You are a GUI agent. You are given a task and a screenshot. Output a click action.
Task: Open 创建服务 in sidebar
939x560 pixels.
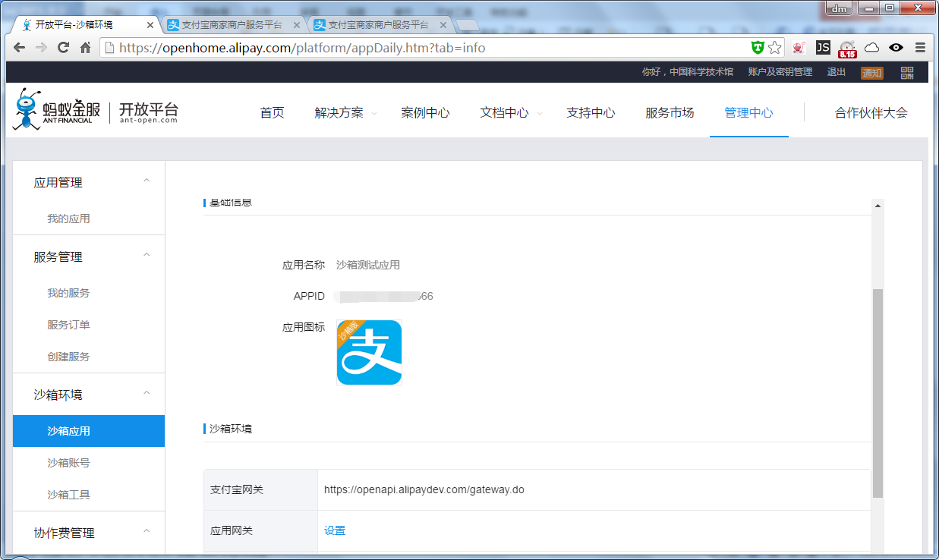click(68, 357)
